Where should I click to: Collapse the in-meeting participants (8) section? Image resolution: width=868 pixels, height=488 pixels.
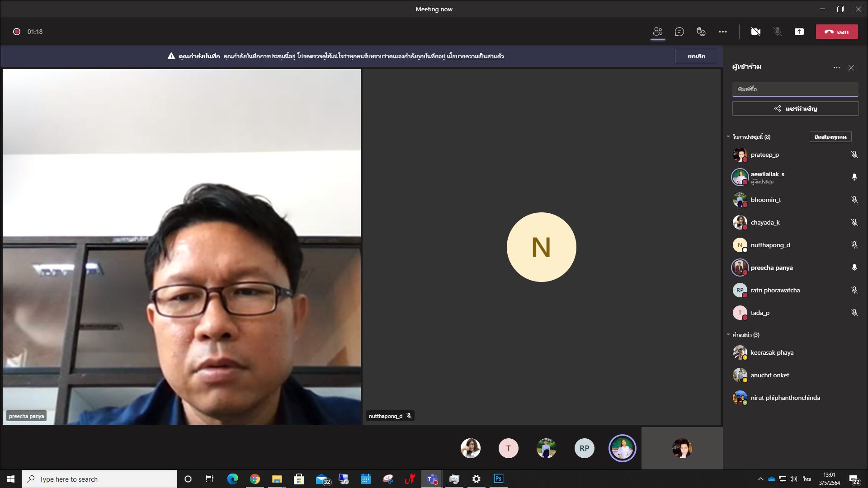728,136
